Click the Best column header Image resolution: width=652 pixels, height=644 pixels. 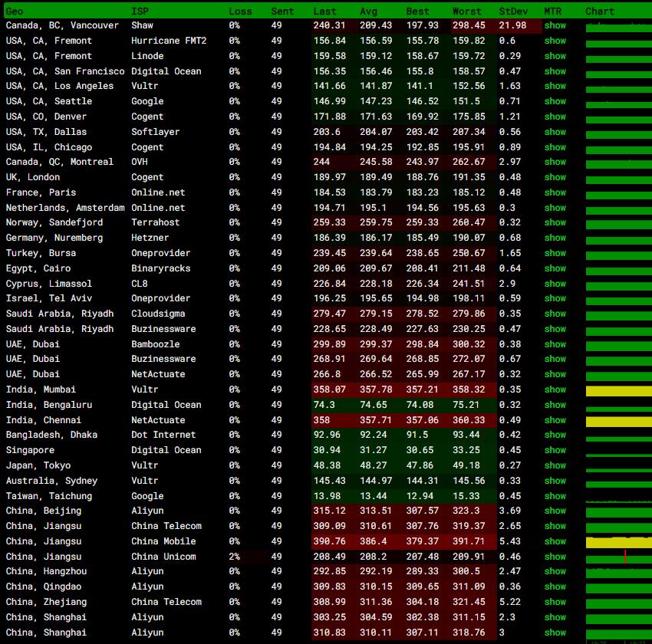click(417, 11)
